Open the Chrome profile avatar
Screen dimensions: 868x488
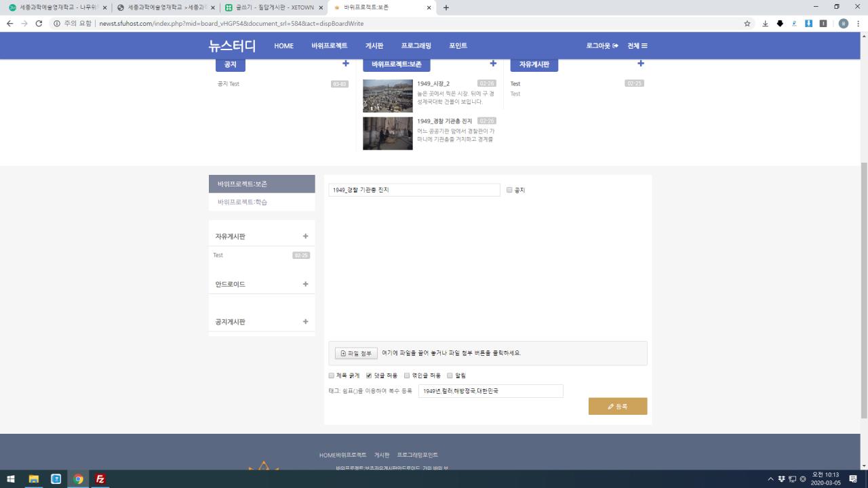(x=844, y=23)
